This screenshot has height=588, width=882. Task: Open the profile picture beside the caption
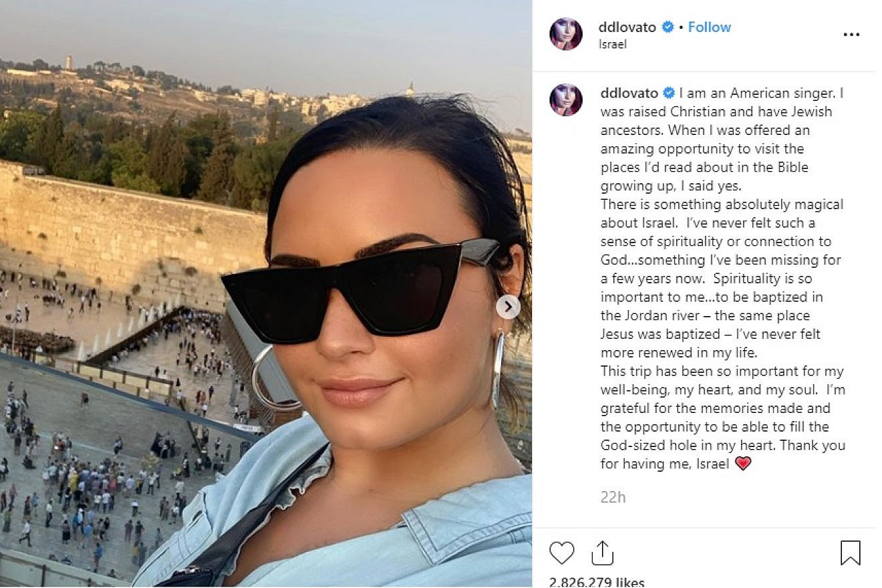coord(566,100)
